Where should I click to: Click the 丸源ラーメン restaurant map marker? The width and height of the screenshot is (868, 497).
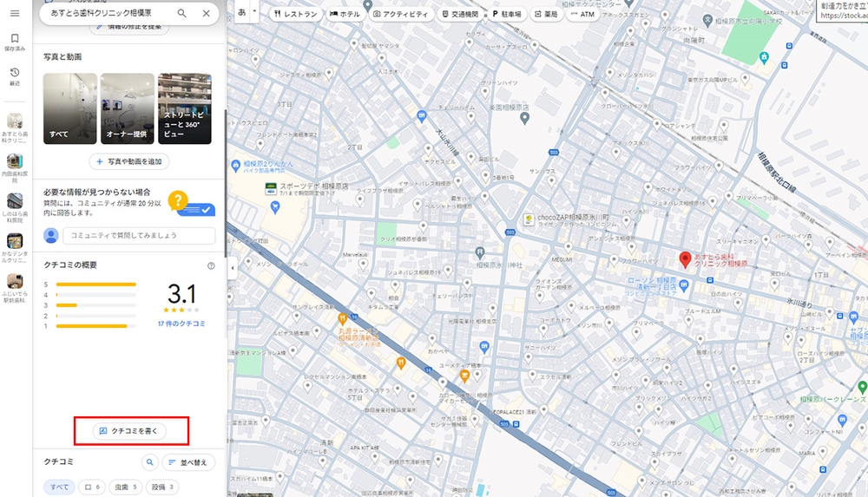pos(344,318)
